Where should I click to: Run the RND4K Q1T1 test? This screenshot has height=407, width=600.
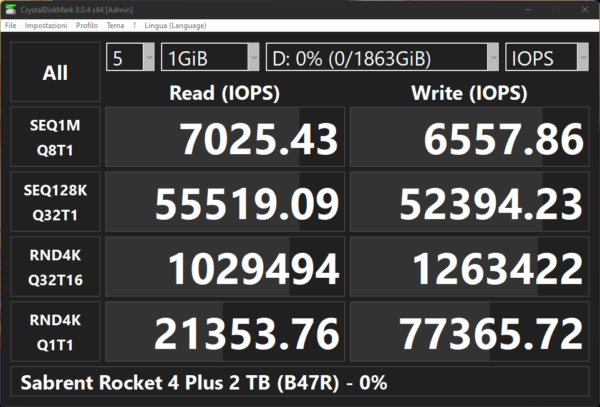pyautogui.click(x=55, y=331)
